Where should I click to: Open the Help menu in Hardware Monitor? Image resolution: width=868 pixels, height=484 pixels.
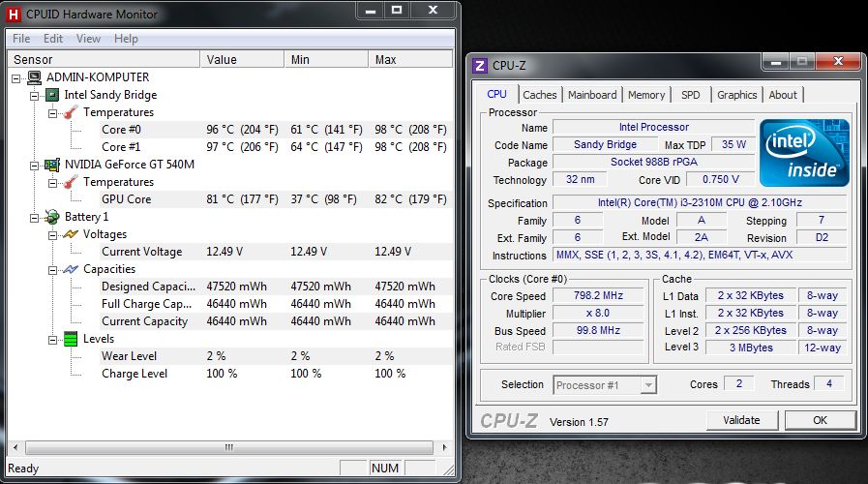[126, 39]
